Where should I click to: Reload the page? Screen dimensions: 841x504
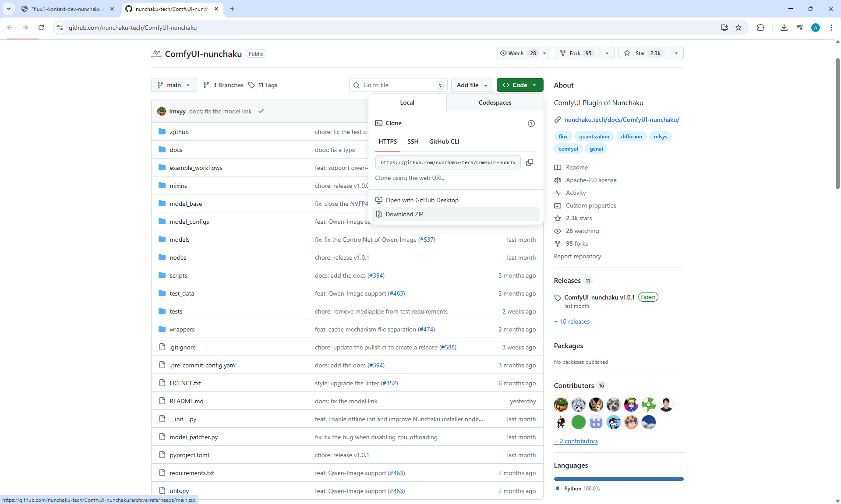(41, 28)
